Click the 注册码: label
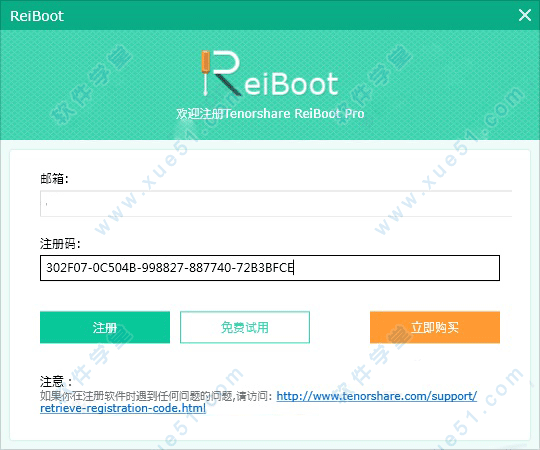Screen dimensions: 540x450 click(x=60, y=243)
